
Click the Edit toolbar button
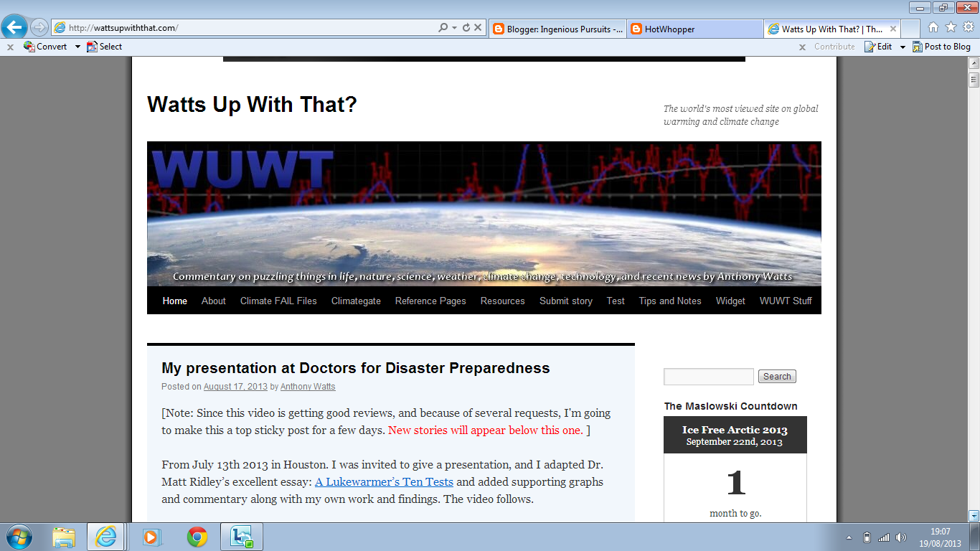click(x=878, y=47)
